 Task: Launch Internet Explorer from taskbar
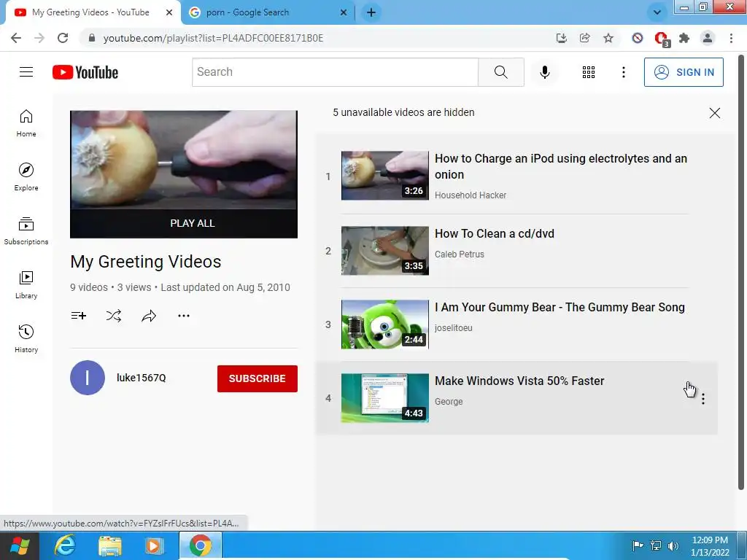tap(65, 545)
